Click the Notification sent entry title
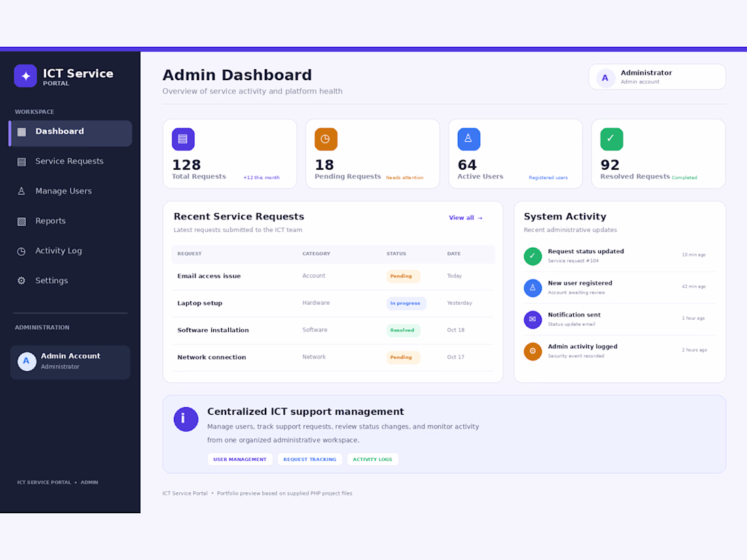The image size is (747, 560). point(574,315)
